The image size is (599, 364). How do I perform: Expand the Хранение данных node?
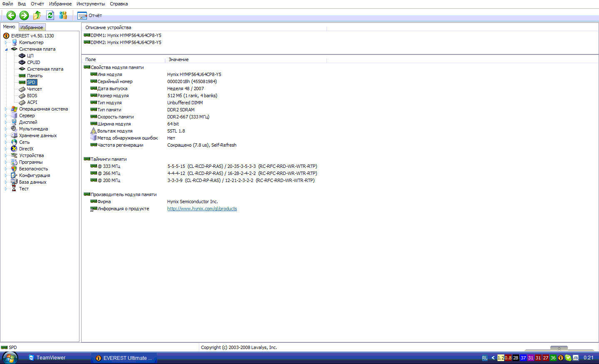[6, 135]
